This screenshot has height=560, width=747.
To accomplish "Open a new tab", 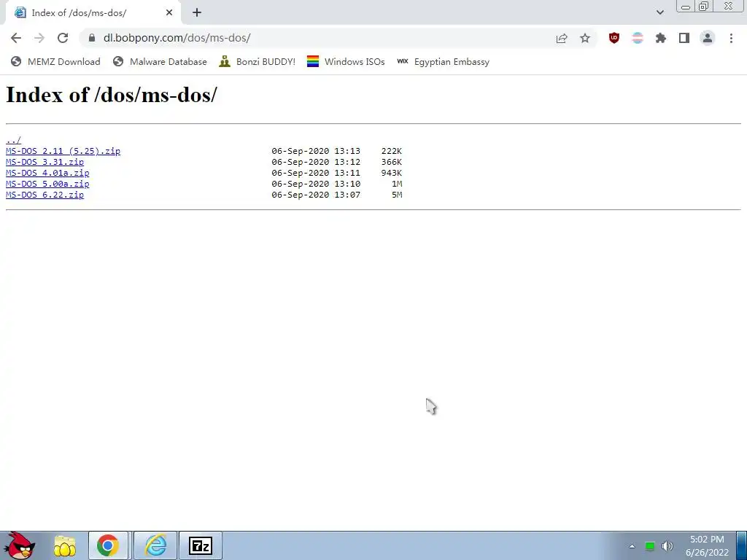I will (197, 13).
